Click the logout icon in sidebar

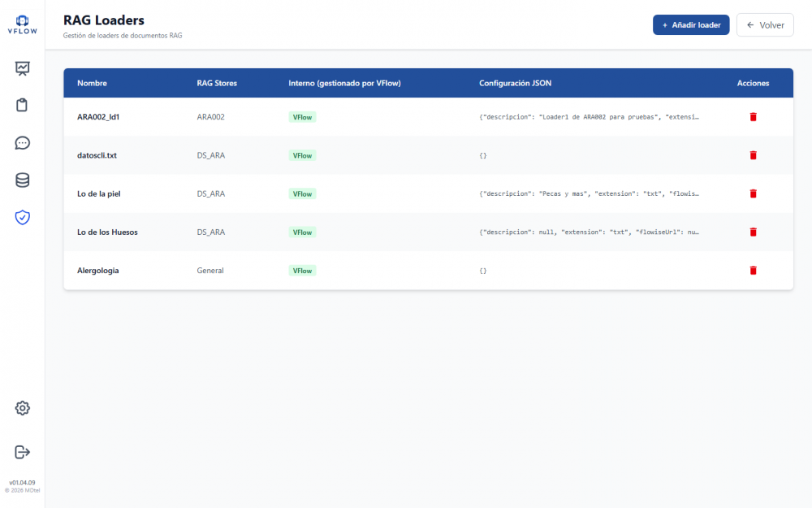pos(22,452)
